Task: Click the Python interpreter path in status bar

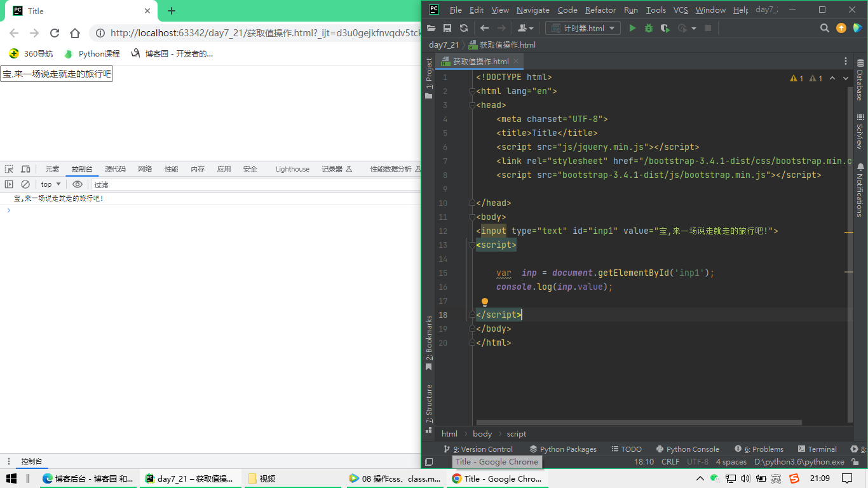Action: click(x=799, y=462)
